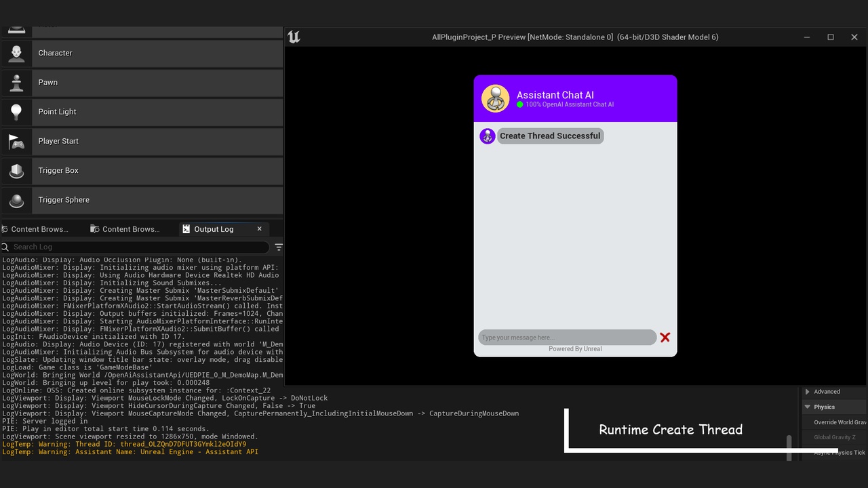Click the LogLoad Game class is GameModeBase line
Image resolution: width=868 pixels, height=488 pixels.
tap(77, 367)
